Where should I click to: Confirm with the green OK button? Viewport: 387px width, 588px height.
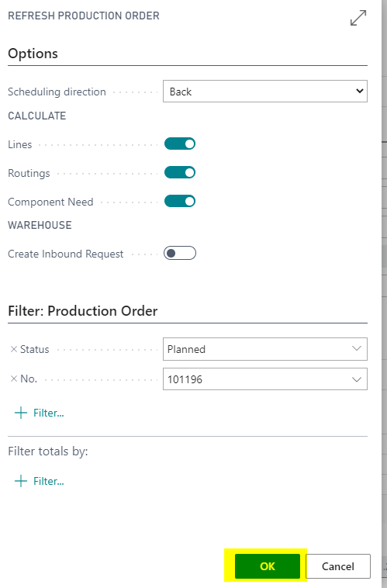[x=268, y=566]
